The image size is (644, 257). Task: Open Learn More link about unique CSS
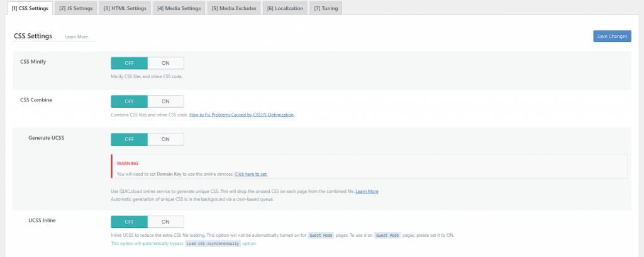[367, 191]
